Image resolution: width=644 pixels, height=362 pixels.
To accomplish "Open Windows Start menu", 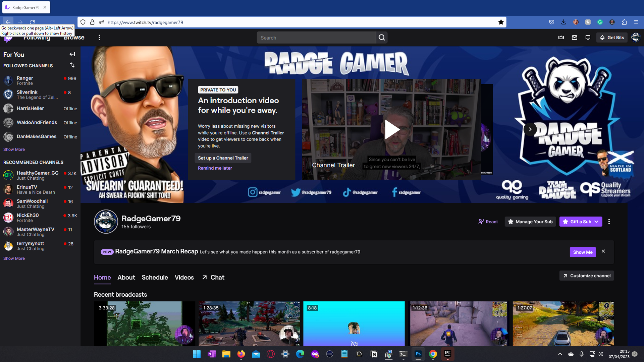I will click(197, 354).
